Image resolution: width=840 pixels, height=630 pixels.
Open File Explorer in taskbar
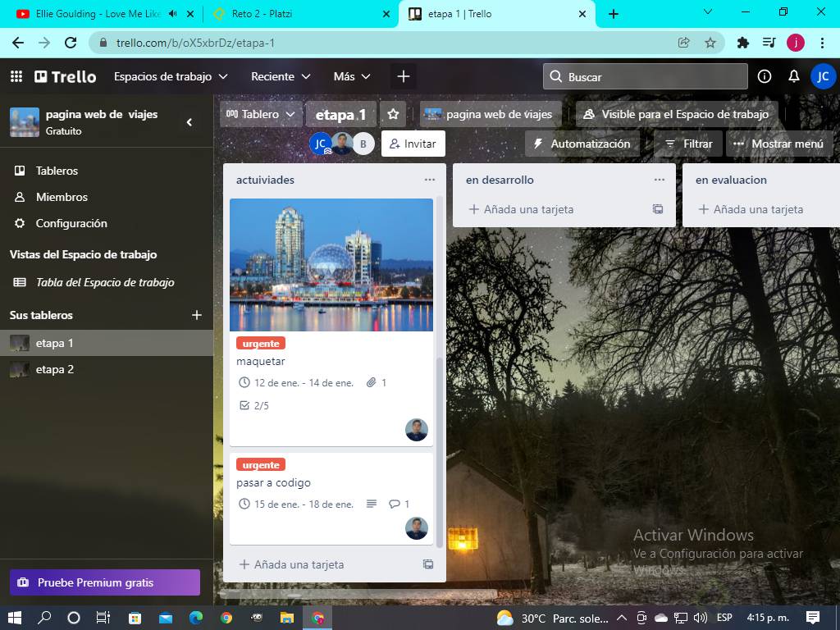pyautogui.click(x=287, y=619)
